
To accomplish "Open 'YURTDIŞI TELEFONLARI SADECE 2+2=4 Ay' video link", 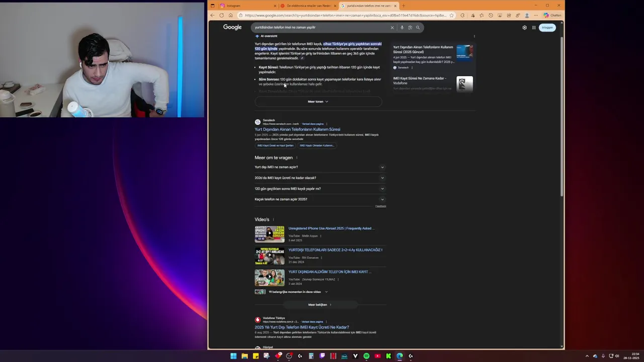I will click(335, 250).
